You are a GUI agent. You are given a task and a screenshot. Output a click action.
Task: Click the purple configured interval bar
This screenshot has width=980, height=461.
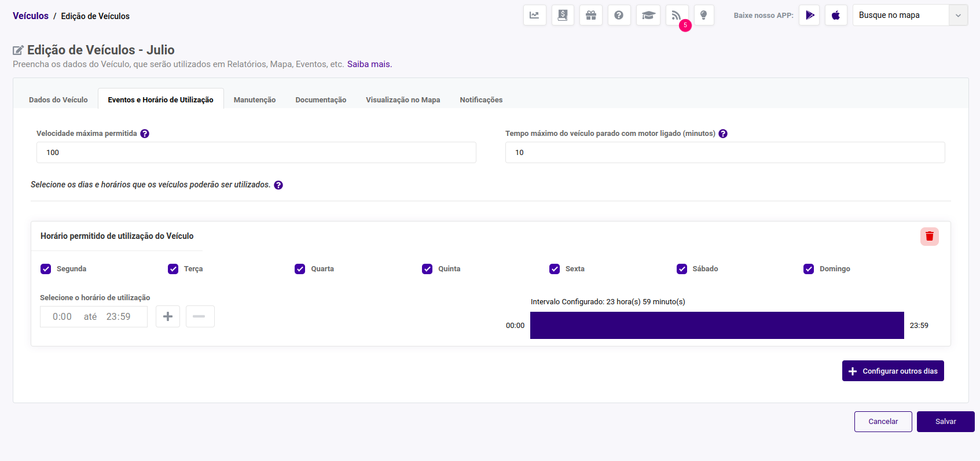point(717,325)
